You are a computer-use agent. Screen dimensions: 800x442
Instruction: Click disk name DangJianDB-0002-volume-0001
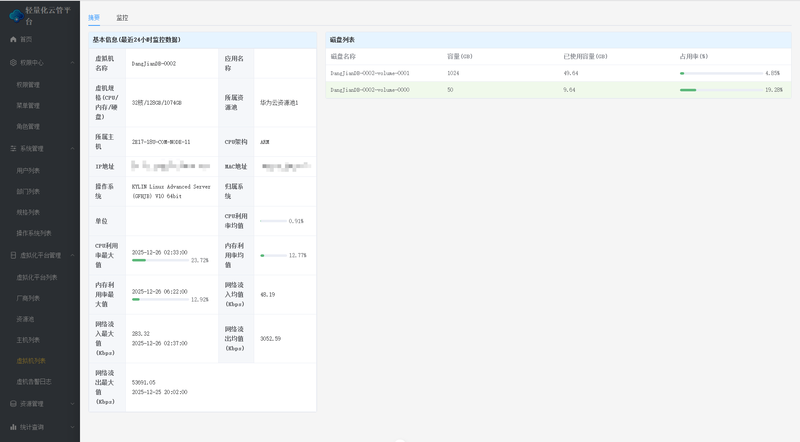(x=370, y=73)
